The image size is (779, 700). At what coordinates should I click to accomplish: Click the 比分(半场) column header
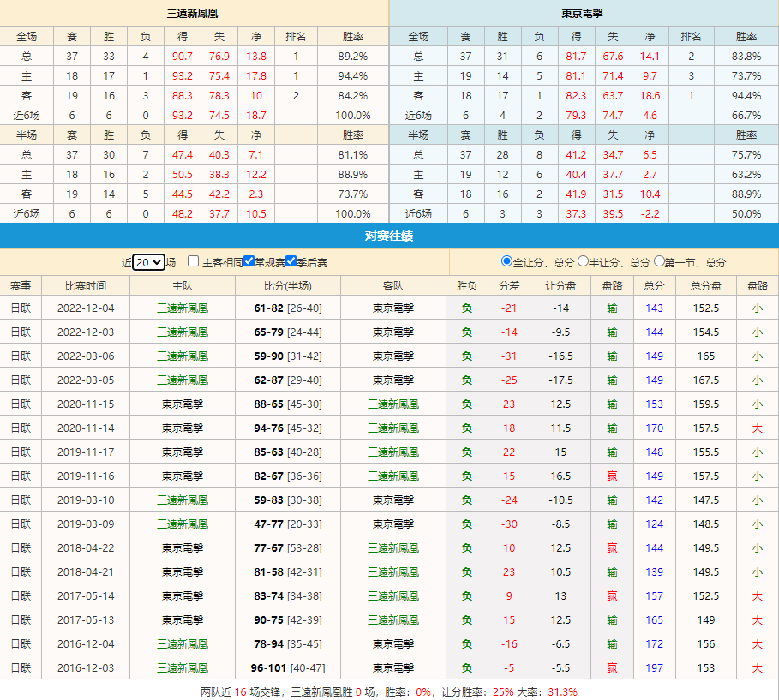(x=288, y=285)
